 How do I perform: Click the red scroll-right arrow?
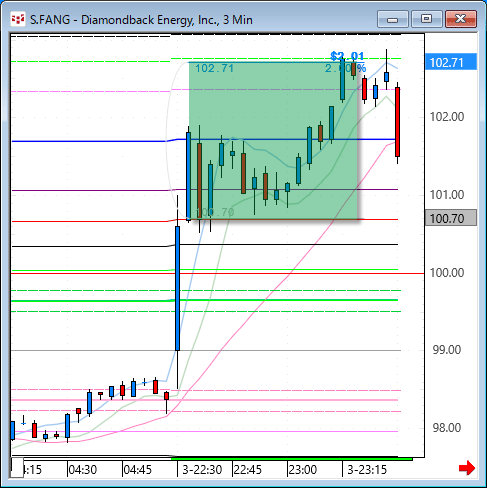(x=467, y=468)
